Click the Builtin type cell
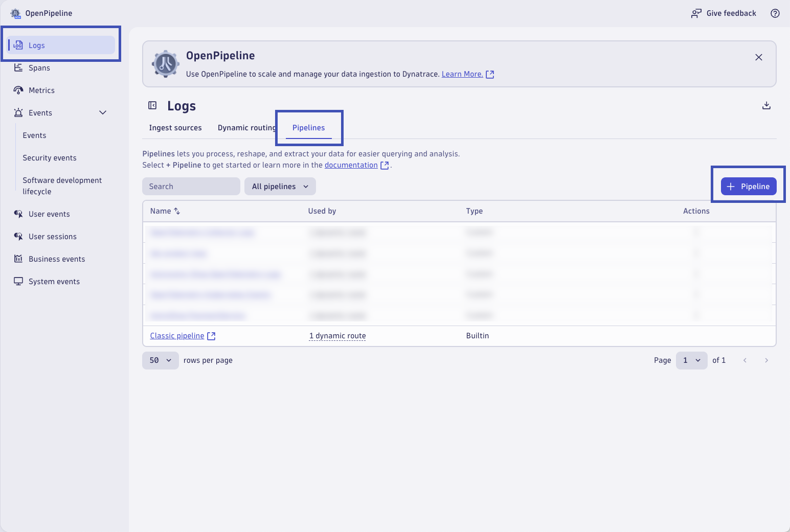 (478, 336)
